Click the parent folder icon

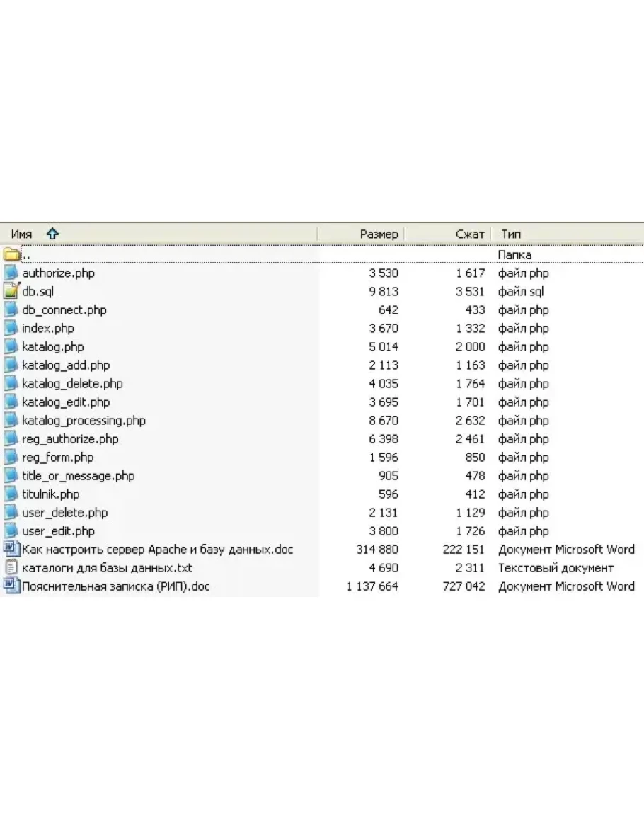tap(11, 254)
